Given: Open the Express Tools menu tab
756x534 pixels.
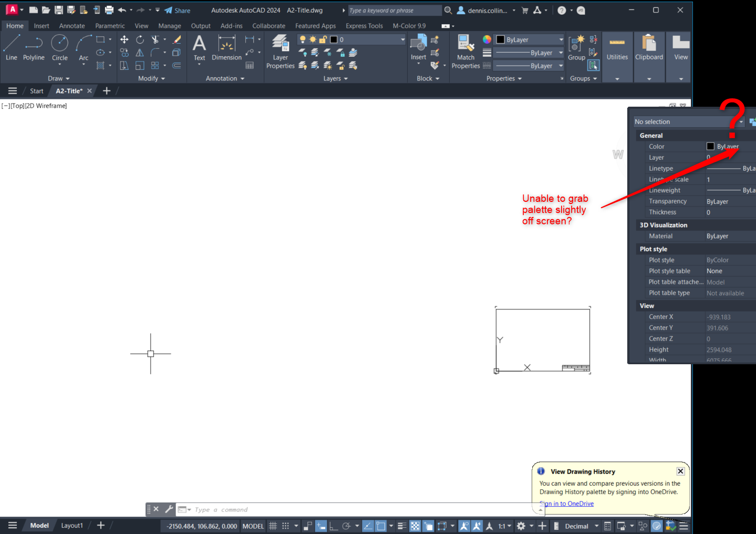Looking at the screenshot, I should pos(364,25).
